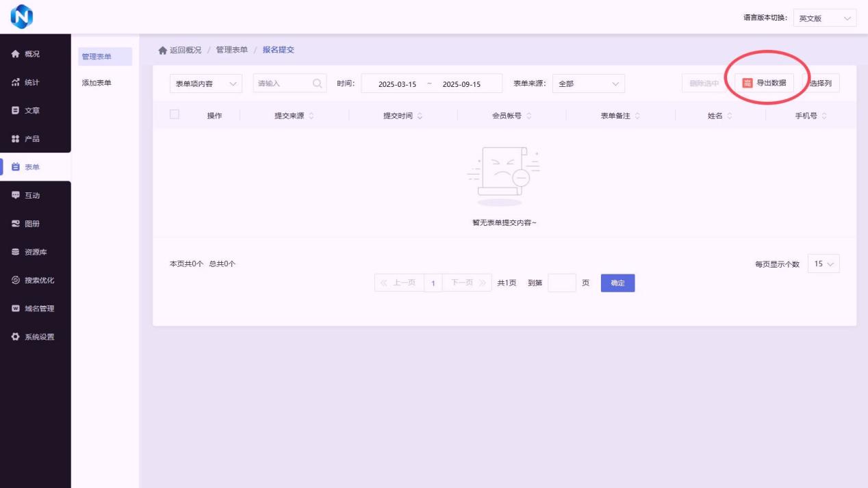Screen dimensions: 868x488
Task: Click the blue 确定 button
Action: coord(617,283)
